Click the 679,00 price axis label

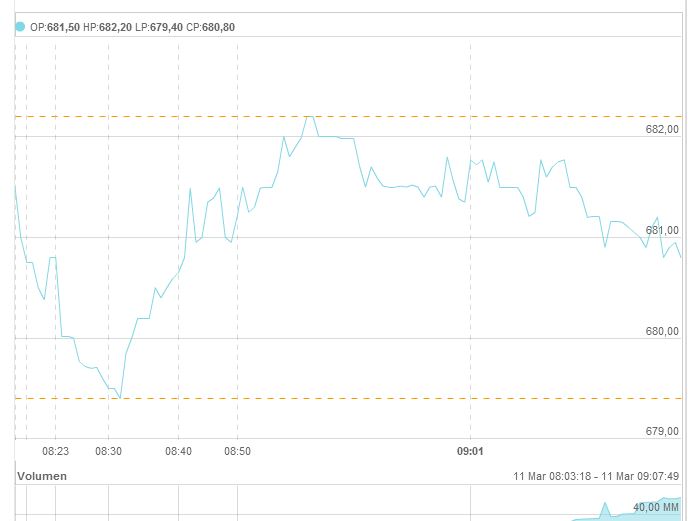[662, 431]
